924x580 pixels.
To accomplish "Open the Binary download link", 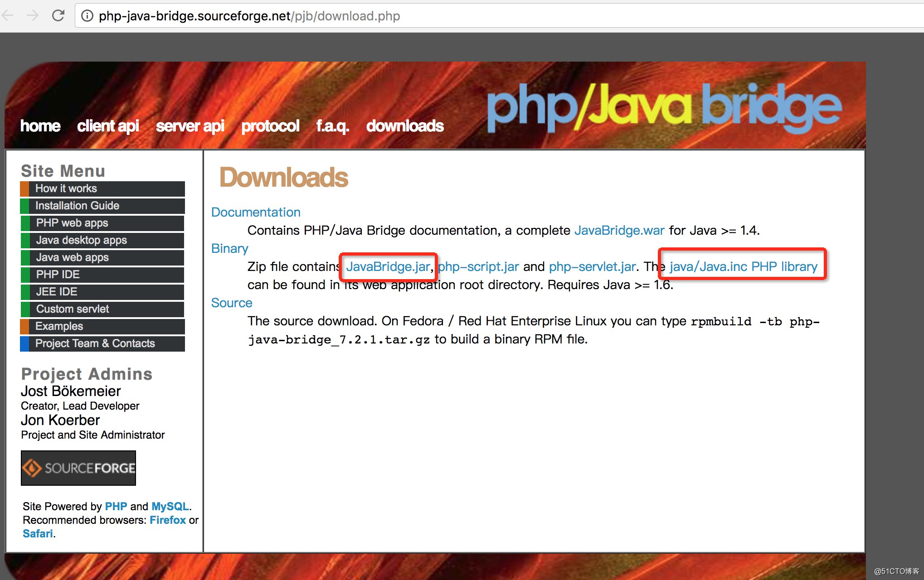I will pyautogui.click(x=229, y=248).
